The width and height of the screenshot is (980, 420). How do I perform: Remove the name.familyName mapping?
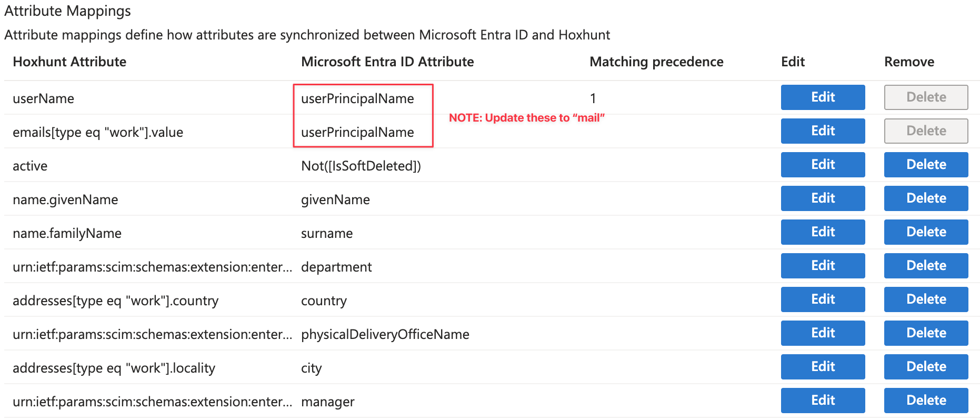pyautogui.click(x=926, y=232)
